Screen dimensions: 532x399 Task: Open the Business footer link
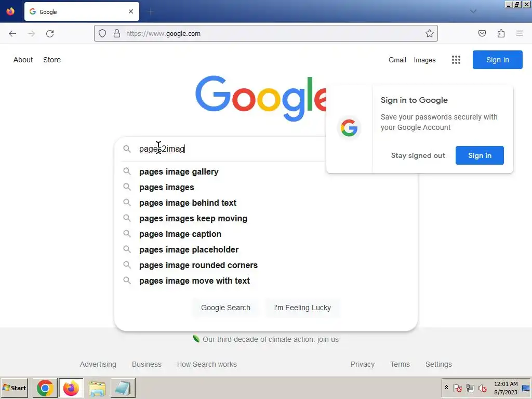pos(147,364)
